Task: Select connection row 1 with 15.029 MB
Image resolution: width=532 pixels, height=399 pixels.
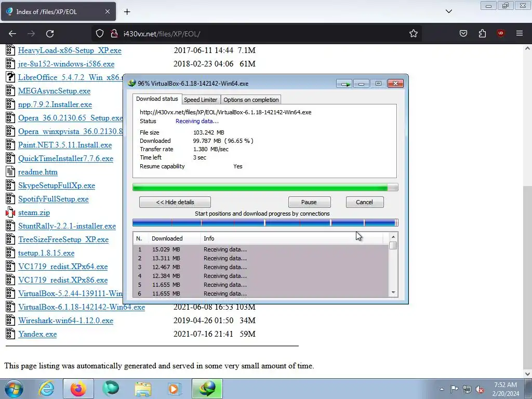Action: (x=261, y=249)
